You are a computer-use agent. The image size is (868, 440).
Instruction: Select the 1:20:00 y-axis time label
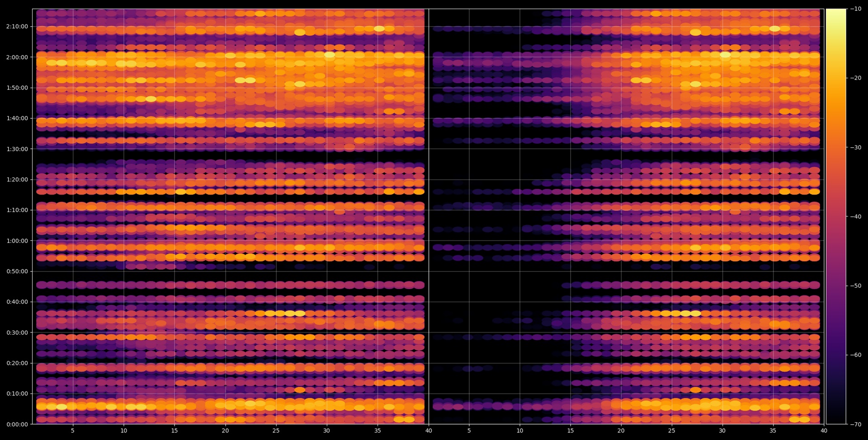pyautogui.click(x=17, y=179)
